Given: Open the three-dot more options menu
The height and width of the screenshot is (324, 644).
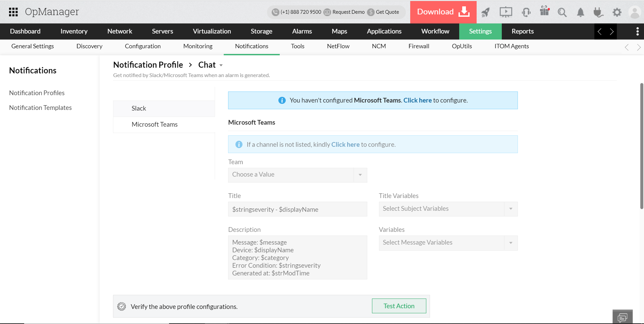Looking at the screenshot, I should coord(637,31).
